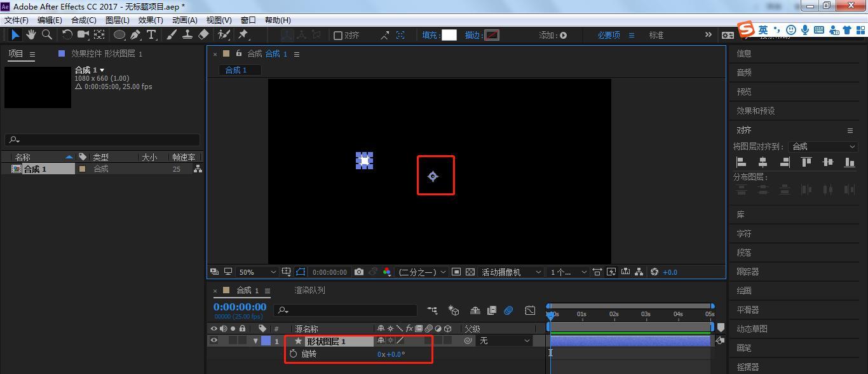Open the 合成(C) menu
This screenshot has width=868, height=374.
coord(84,20)
